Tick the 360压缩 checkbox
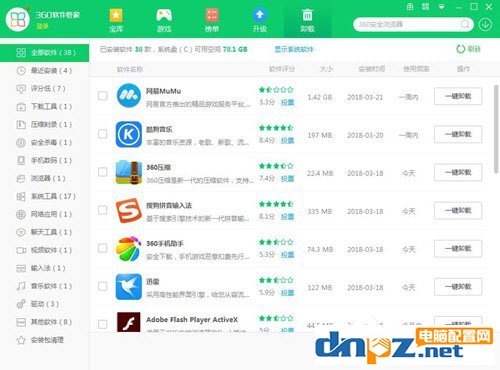This screenshot has height=370, width=500. [x=103, y=172]
